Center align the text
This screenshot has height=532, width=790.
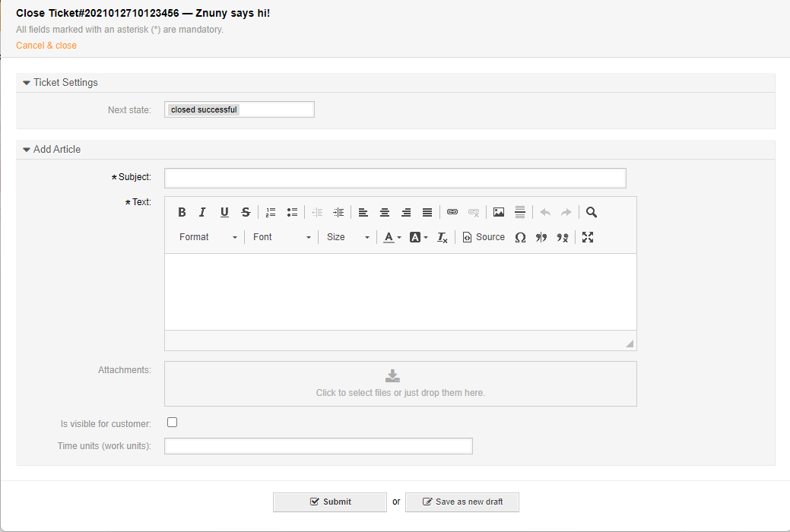385,213
